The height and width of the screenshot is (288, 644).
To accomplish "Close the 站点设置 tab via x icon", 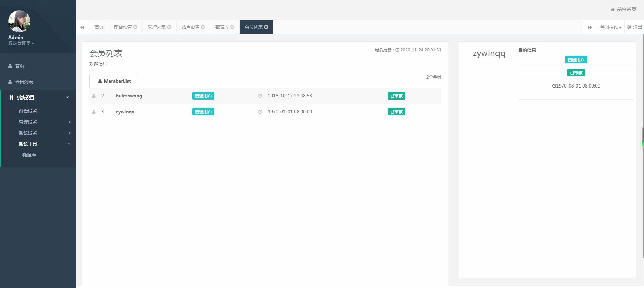I will pos(203,27).
